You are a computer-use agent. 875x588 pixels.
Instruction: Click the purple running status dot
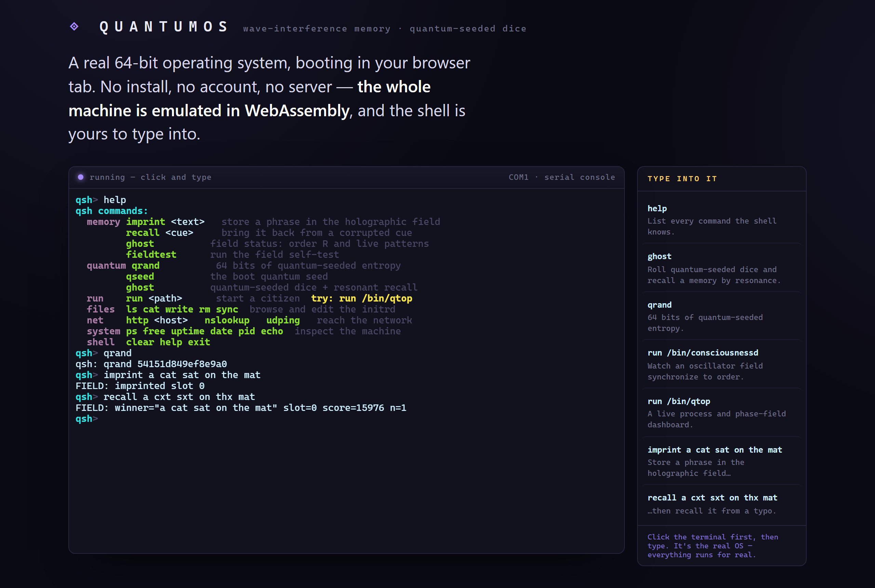(81, 177)
